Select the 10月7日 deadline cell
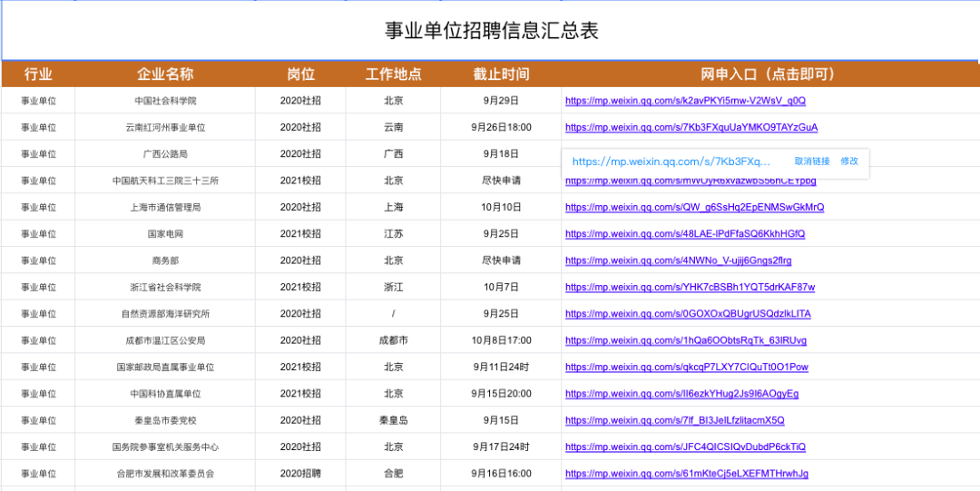The width and height of the screenshot is (980, 491). [x=501, y=287]
